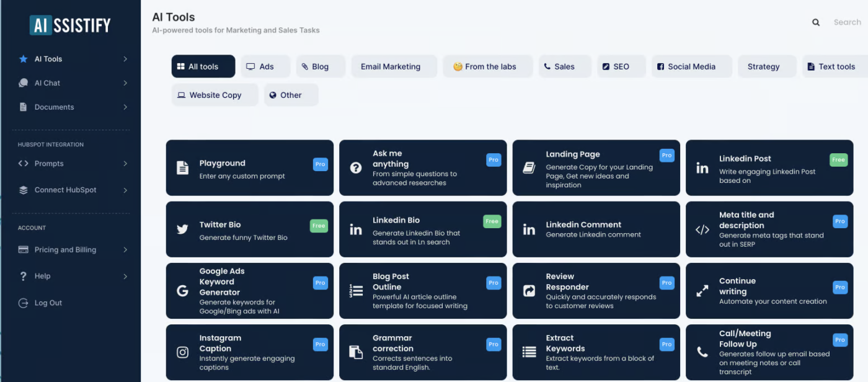
Task: Expand the Pricing and Billing chevron
Action: point(125,250)
